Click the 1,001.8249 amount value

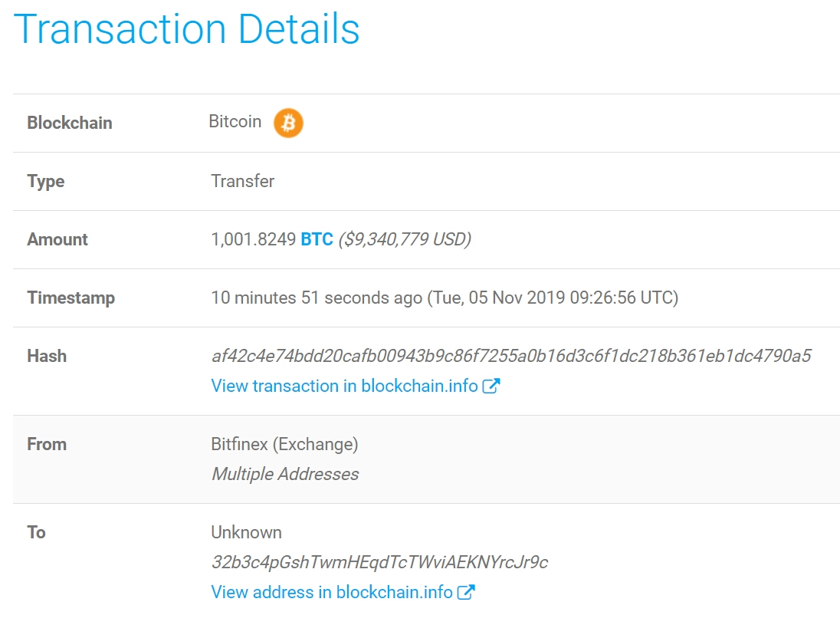click(253, 239)
